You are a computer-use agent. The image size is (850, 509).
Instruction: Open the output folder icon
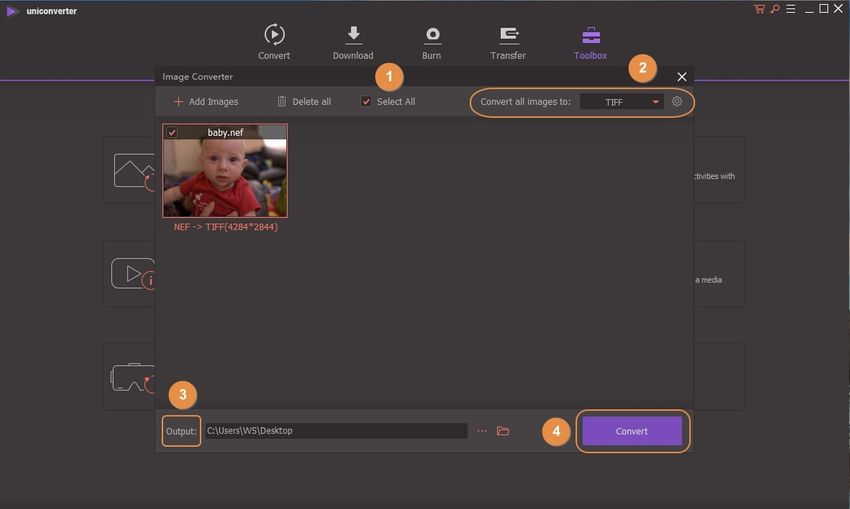[x=503, y=431]
